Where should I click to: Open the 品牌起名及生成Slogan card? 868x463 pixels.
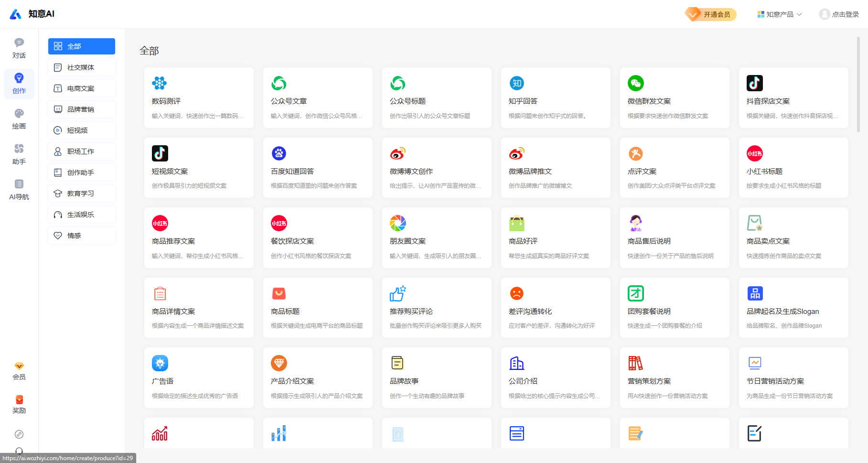tap(793, 308)
